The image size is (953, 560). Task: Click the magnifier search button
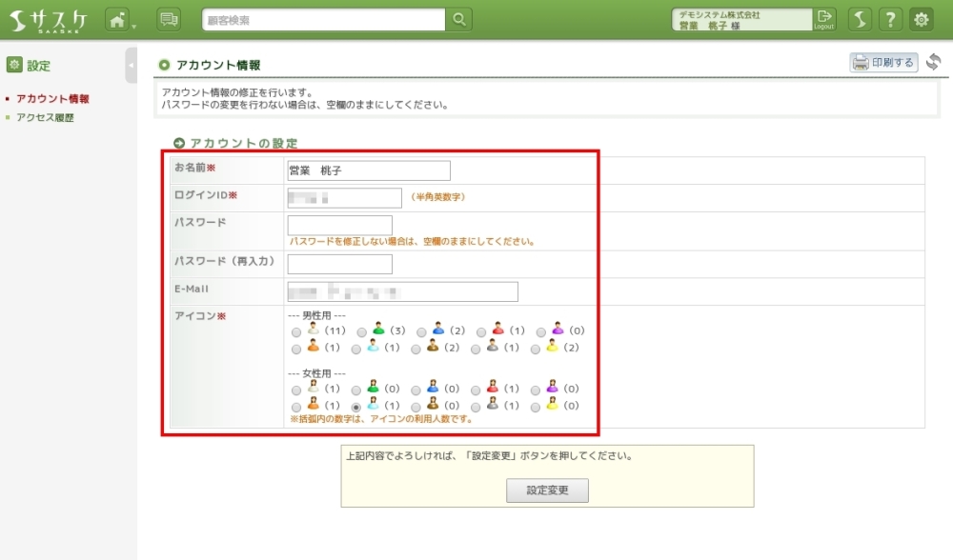click(x=458, y=19)
